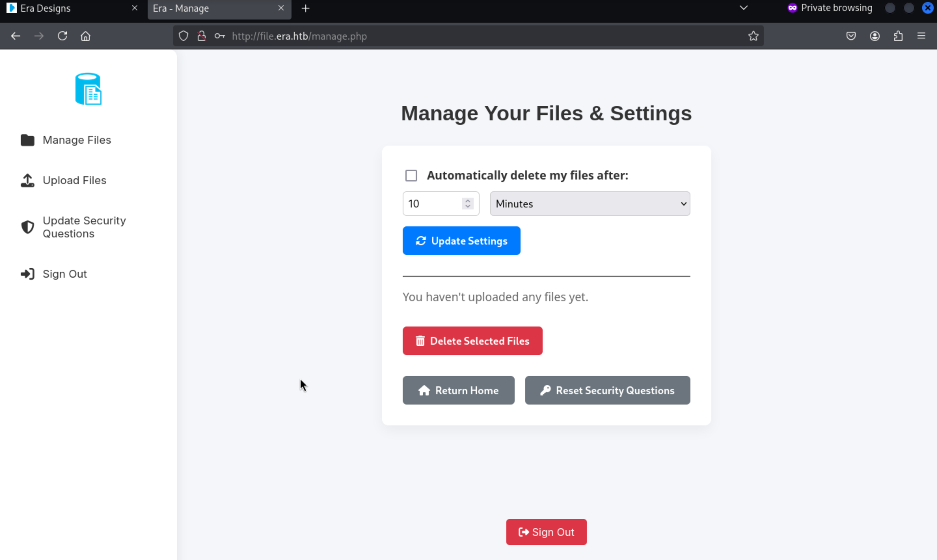Open Update Security Questions sidebar item
The width and height of the screenshot is (937, 560).
84,227
